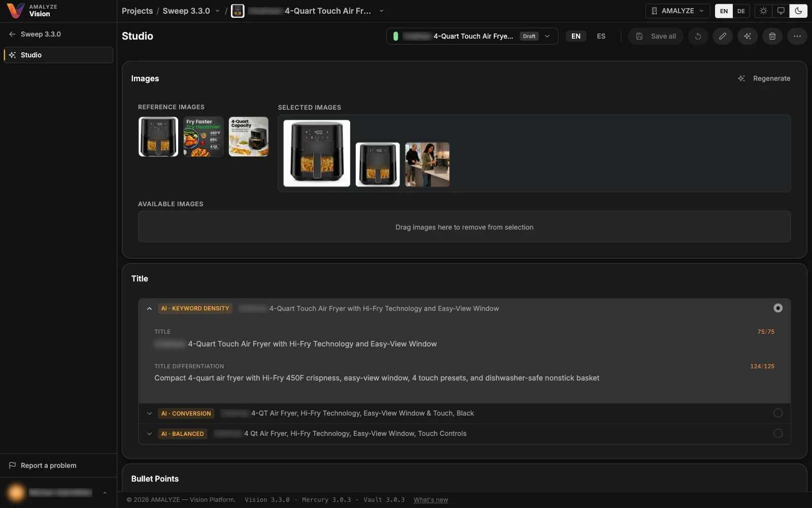Select the first reference image of air fryer
812x508 pixels.
click(x=158, y=137)
